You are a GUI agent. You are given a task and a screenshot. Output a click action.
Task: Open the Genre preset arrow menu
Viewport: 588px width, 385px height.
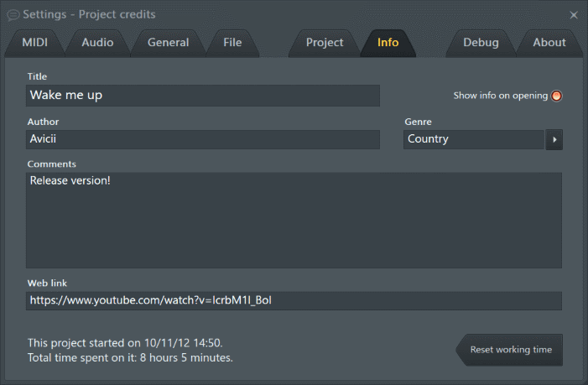click(554, 140)
